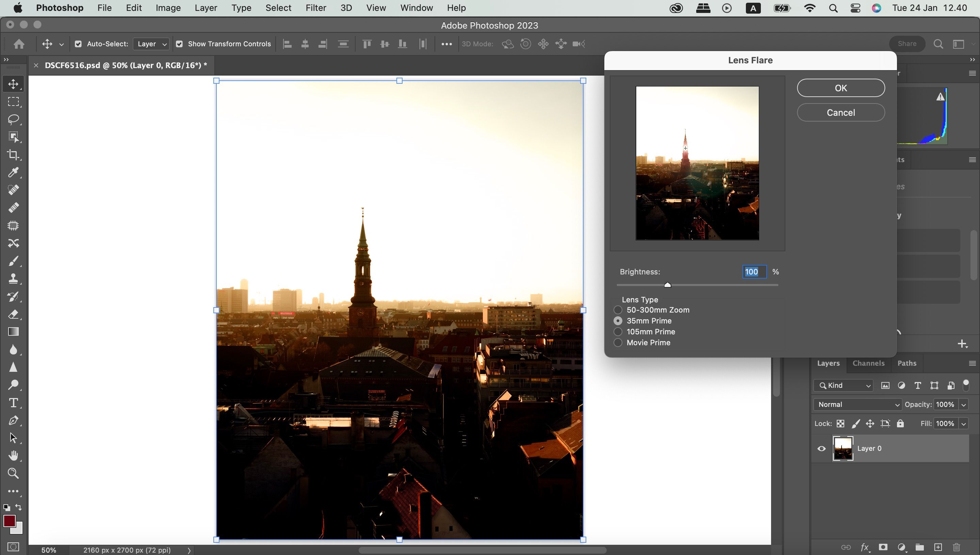This screenshot has width=980, height=555.
Task: Select the Clone Stamp tool
Action: coord(13,279)
